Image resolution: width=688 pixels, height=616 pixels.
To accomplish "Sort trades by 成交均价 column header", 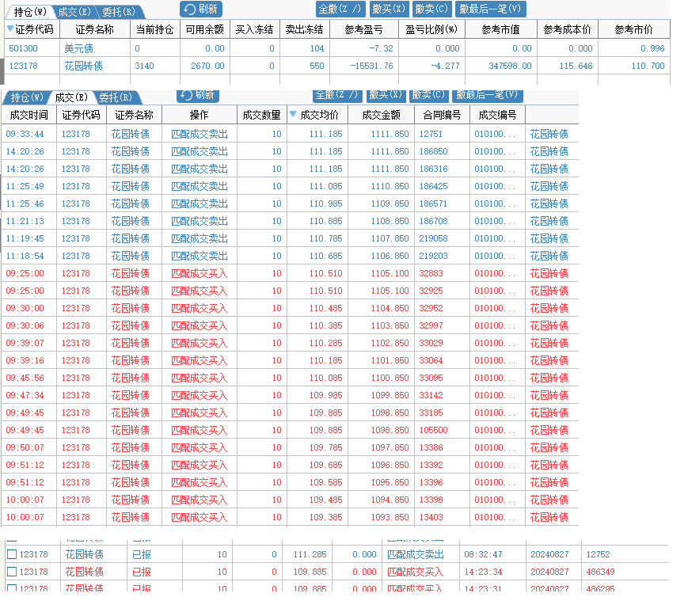I will pos(317,115).
